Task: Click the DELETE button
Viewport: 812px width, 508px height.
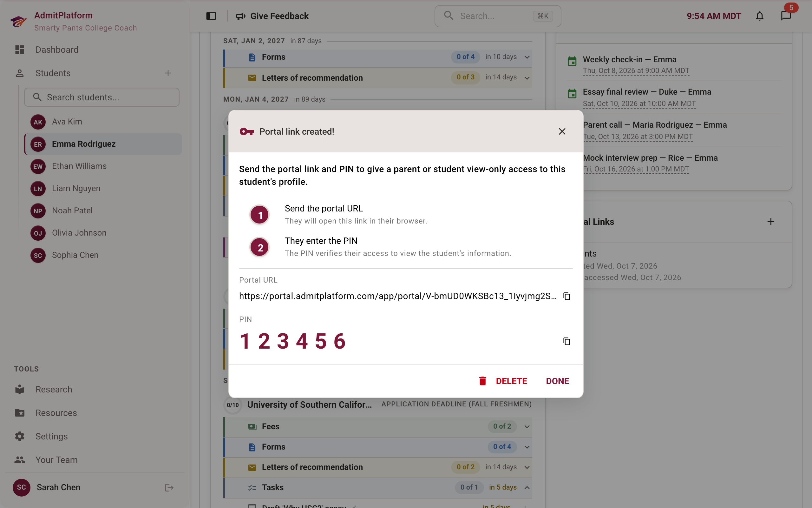Action: pos(503,381)
